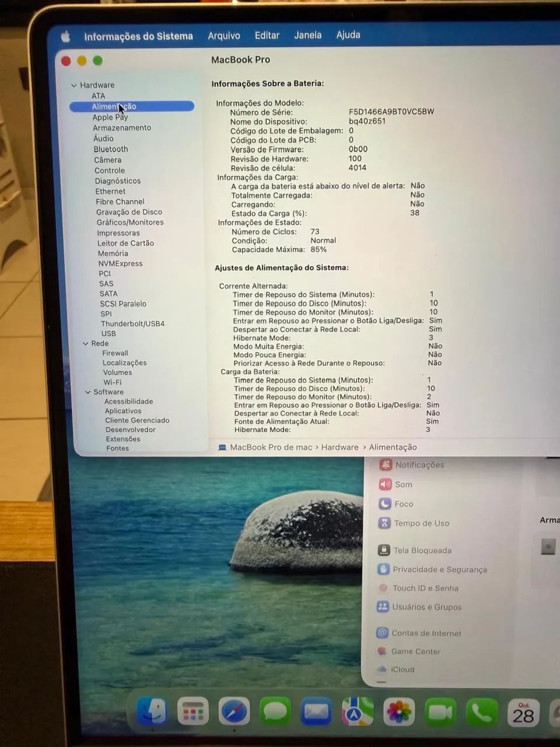Click Tela Bloqueada lock icon
The height and width of the screenshot is (747, 560).
pos(384,550)
